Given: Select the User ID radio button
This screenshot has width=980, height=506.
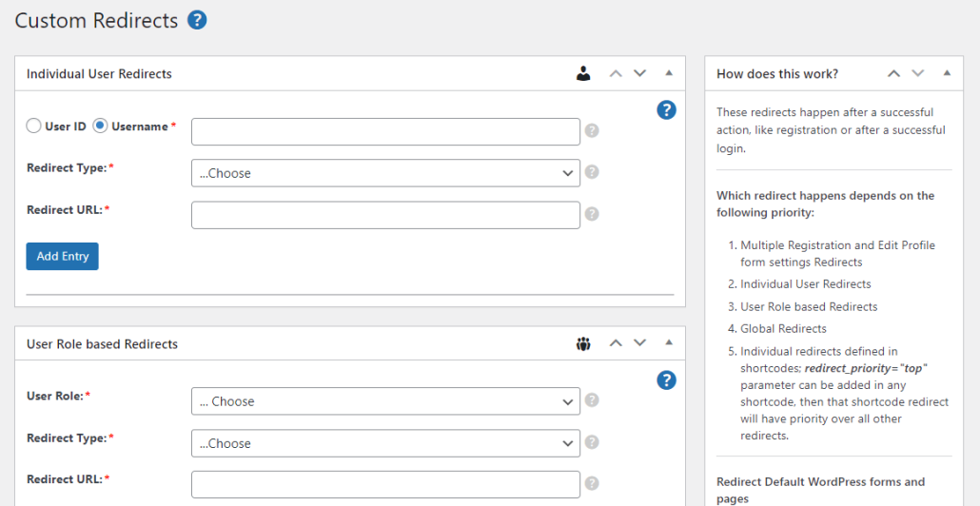Looking at the screenshot, I should click(x=34, y=126).
